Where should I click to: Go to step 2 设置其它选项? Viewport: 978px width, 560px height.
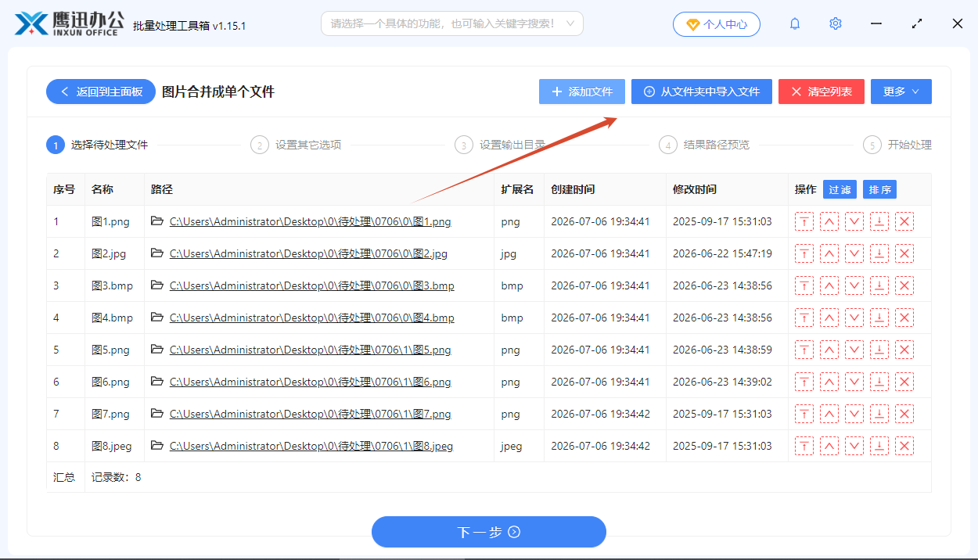click(296, 145)
